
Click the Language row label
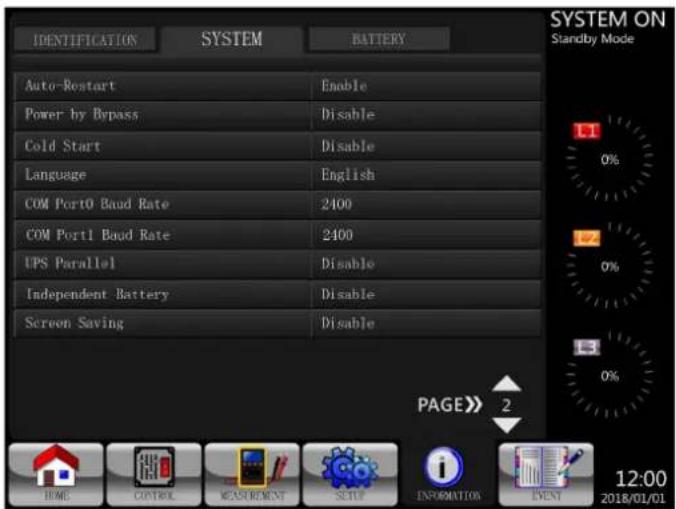55,175
